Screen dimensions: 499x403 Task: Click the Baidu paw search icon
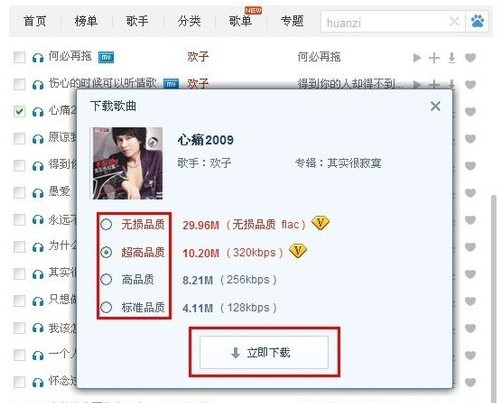477,22
